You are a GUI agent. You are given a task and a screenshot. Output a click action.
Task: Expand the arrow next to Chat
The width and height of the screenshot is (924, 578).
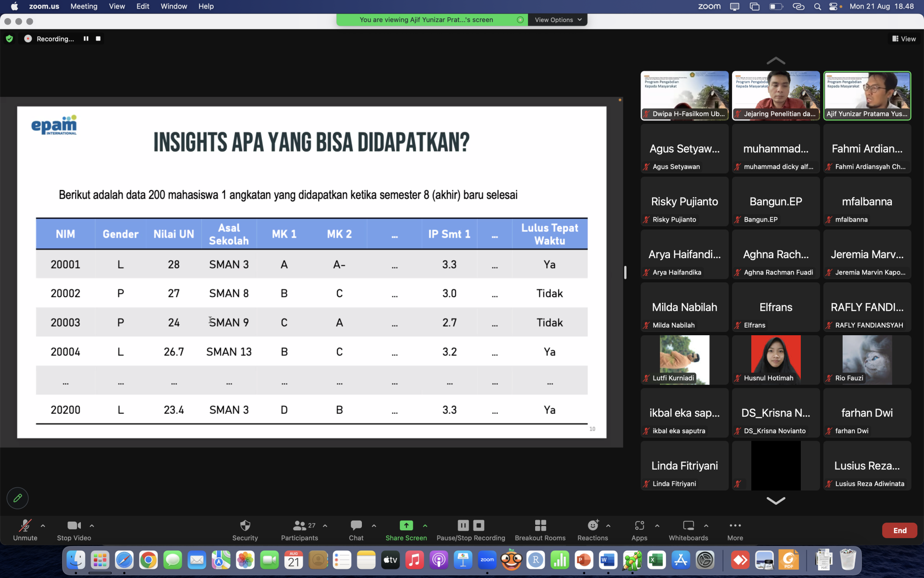tap(374, 525)
